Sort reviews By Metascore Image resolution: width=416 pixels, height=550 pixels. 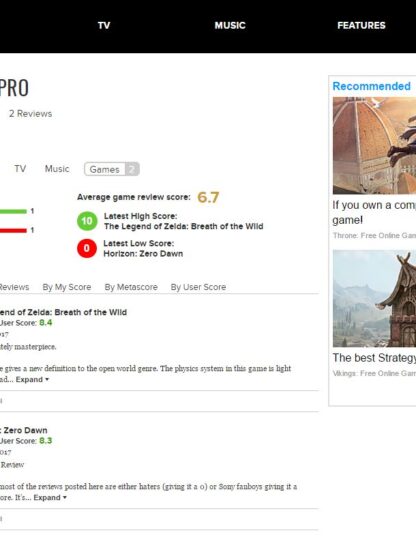131,287
